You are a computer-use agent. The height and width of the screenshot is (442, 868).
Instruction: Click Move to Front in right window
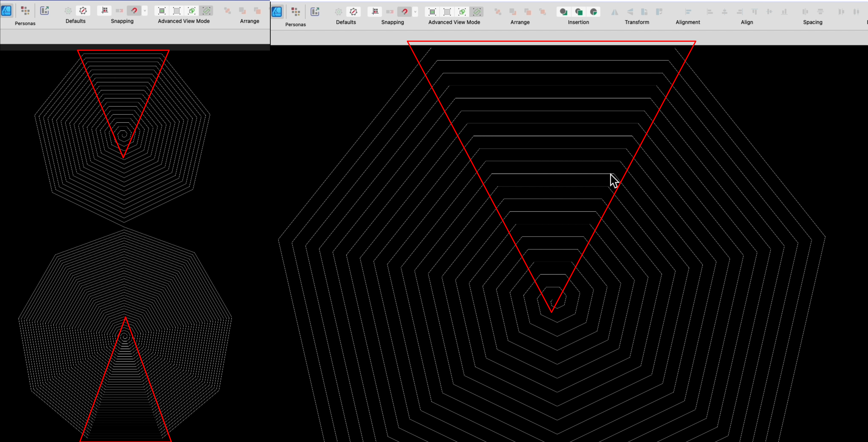(x=542, y=12)
